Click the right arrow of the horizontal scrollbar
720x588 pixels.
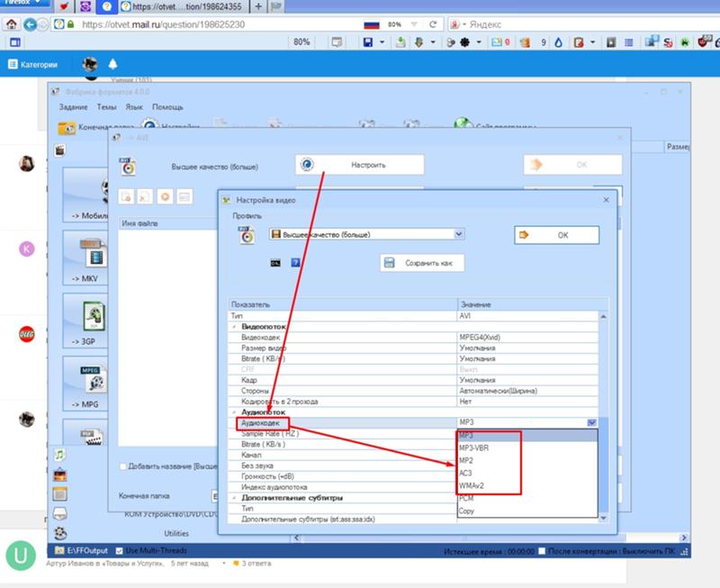(684, 538)
